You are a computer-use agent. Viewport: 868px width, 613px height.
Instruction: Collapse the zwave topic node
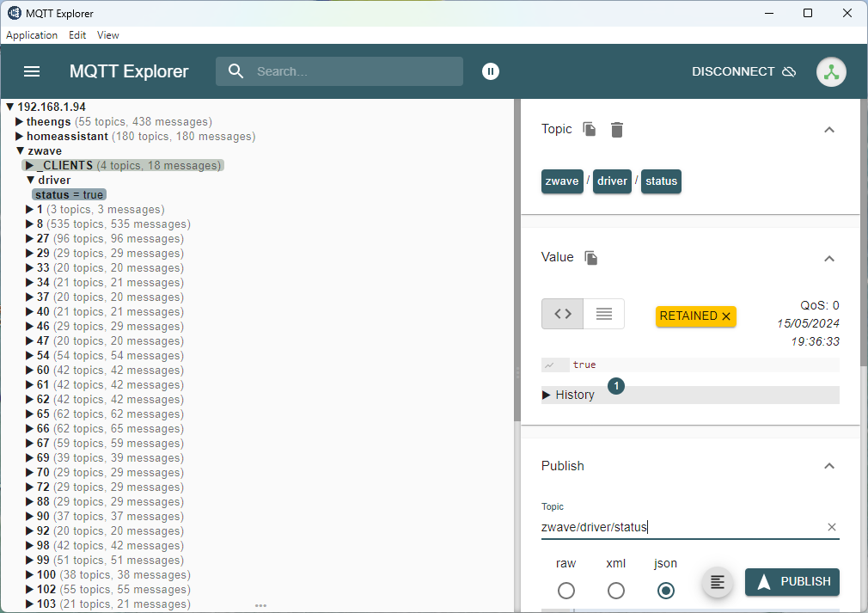point(20,150)
